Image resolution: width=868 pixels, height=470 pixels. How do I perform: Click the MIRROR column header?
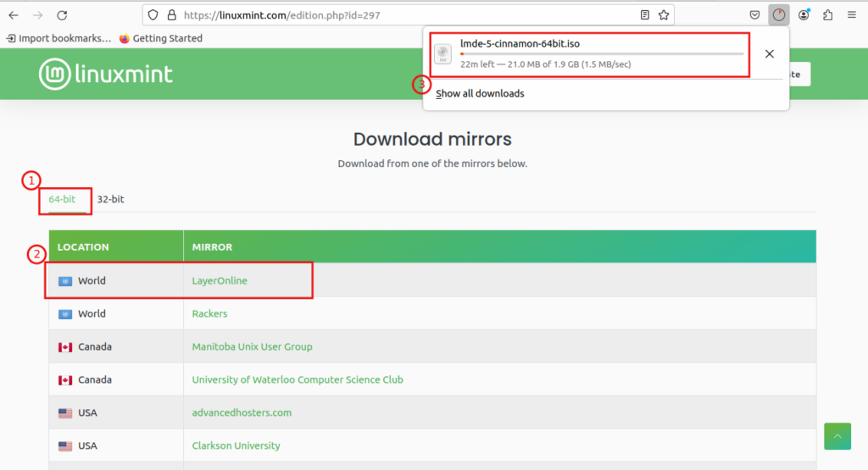tap(212, 247)
